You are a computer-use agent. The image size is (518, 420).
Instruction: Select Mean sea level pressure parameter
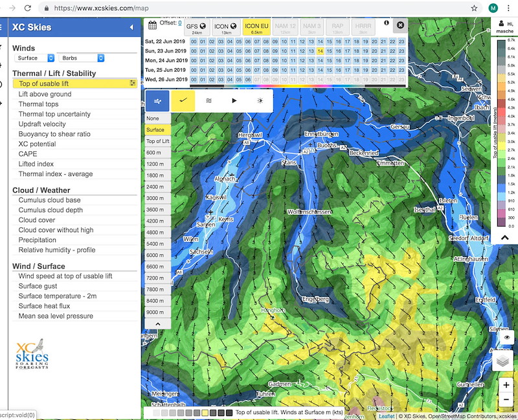(74, 316)
